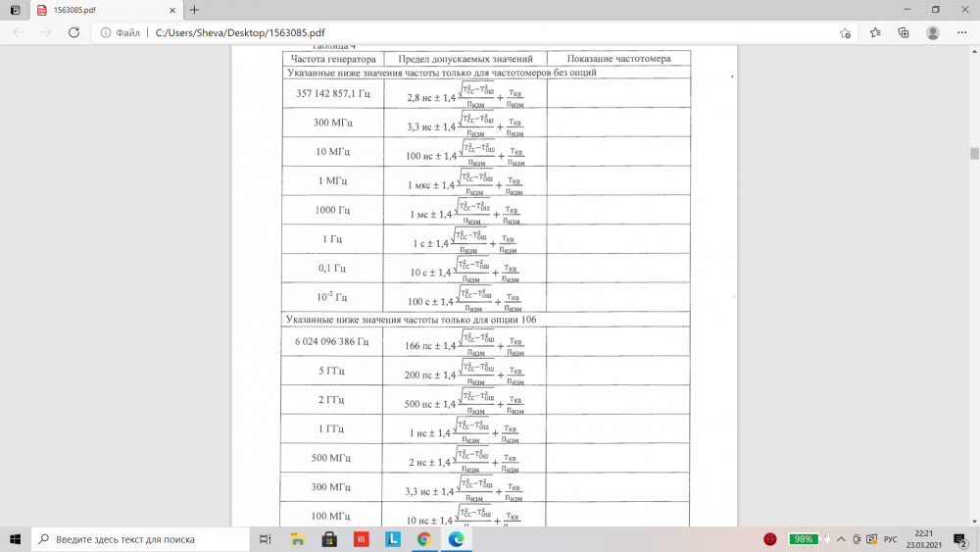This screenshot has height=552, width=980.
Task: Click the Windows taskbar search box
Action: click(x=137, y=539)
